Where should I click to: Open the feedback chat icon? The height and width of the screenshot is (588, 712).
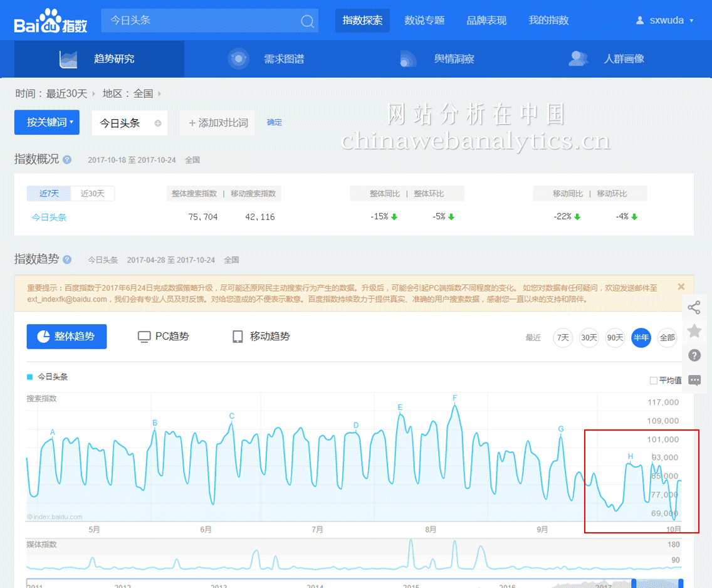coord(694,380)
